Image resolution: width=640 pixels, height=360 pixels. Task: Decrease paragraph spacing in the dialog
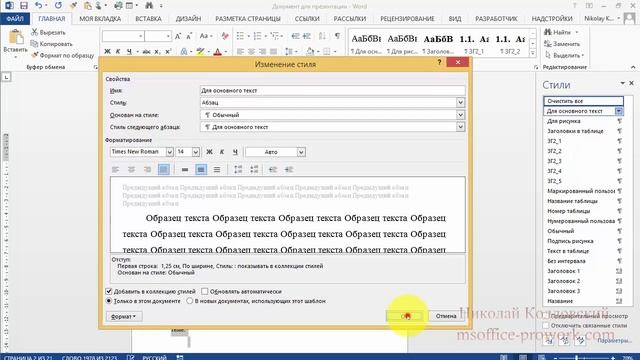point(254,169)
